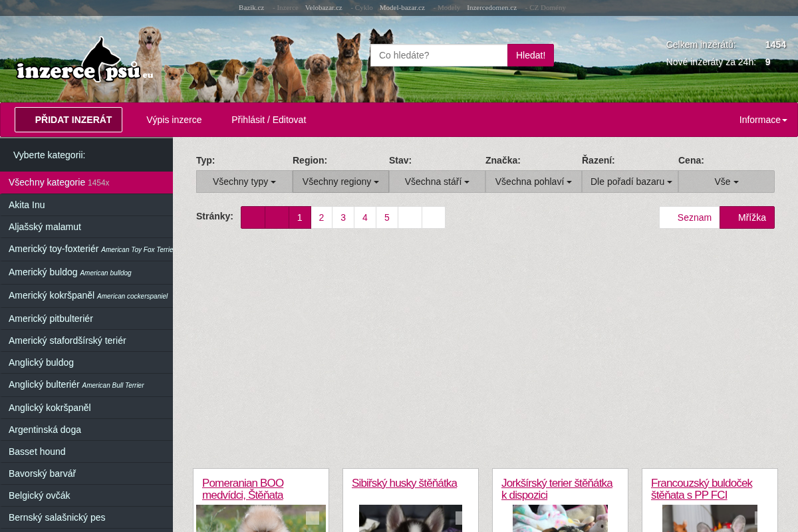Click the Sibiřský husky ad photo
The height and width of the screenshot is (532, 798).
tap(410, 519)
